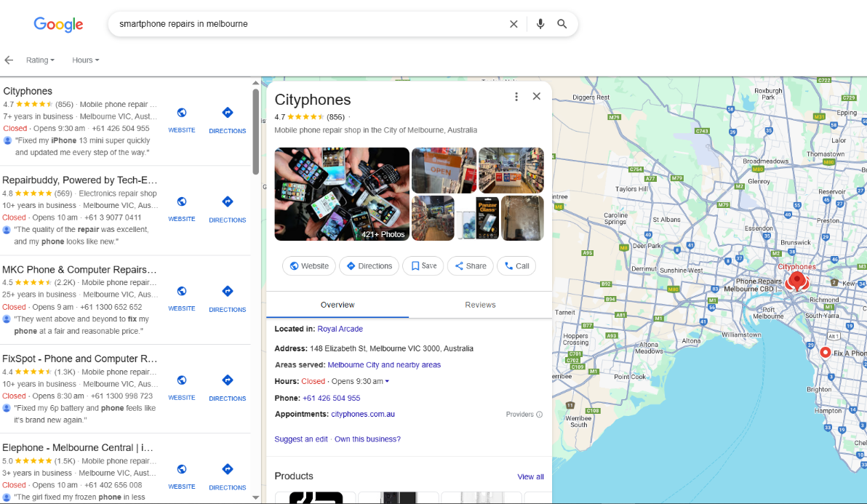Image resolution: width=867 pixels, height=504 pixels.
Task: Click the Google logo
Action: (58, 24)
